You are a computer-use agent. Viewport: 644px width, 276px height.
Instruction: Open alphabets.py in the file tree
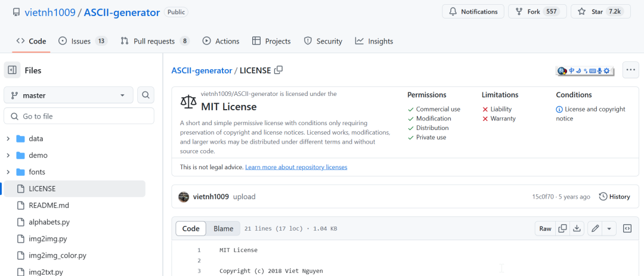49,222
